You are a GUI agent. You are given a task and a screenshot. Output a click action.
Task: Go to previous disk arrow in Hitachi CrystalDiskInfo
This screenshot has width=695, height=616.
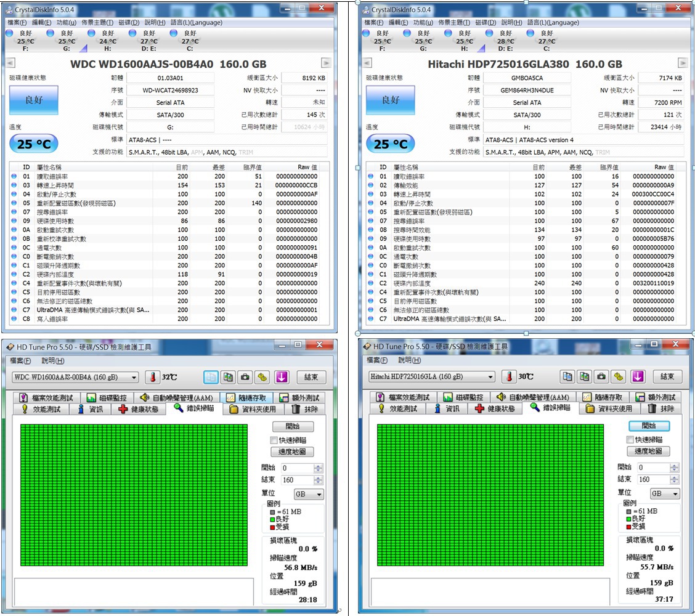[367, 63]
